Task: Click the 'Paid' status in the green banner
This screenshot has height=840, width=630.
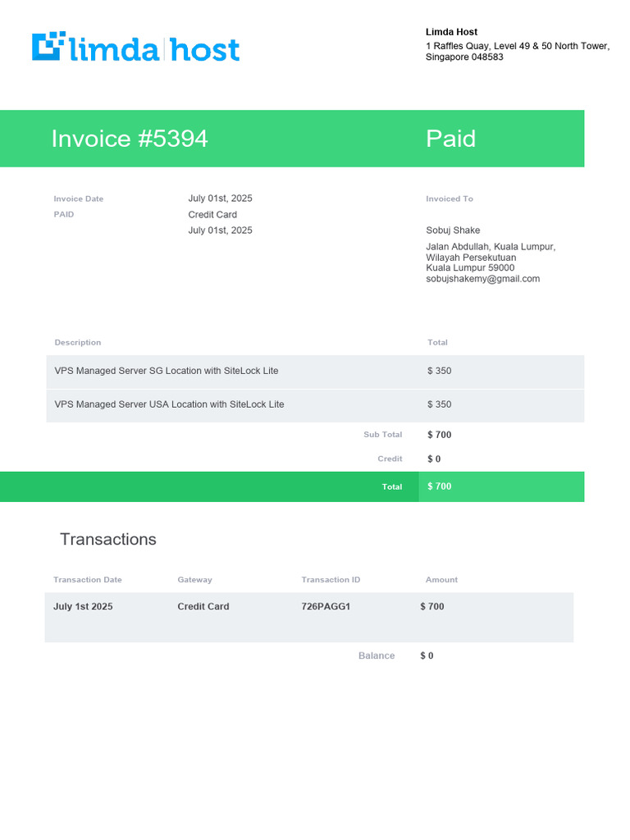Action: (450, 139)
